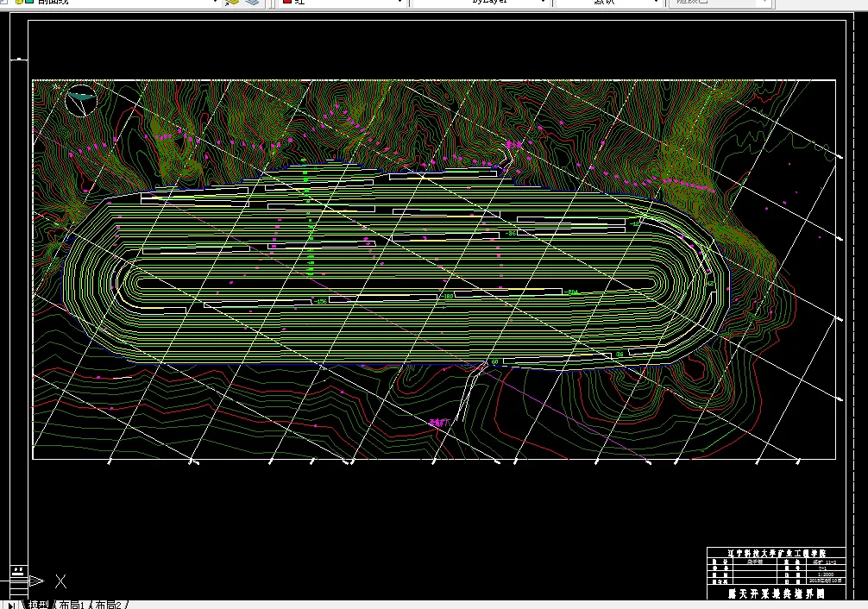Viewport: 868px width, 609px height.
Task: Select the 42 elevation label at east end
Action: (710, 284)
